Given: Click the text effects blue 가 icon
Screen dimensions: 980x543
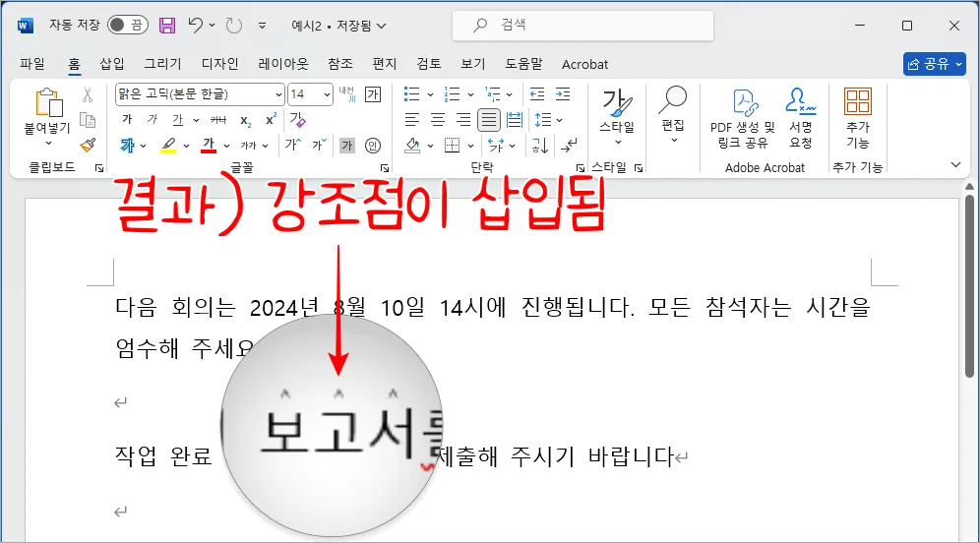Looking at the screenshot, I should 128,146.
